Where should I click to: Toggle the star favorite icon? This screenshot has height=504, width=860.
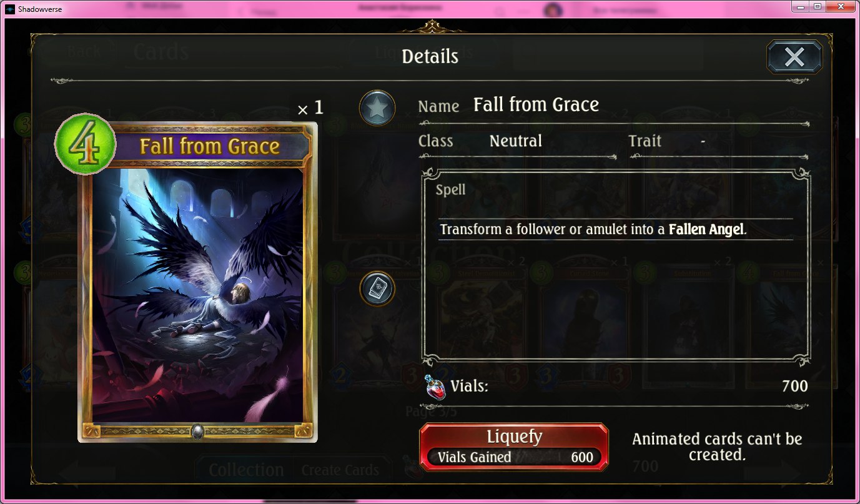pos(377,109)
